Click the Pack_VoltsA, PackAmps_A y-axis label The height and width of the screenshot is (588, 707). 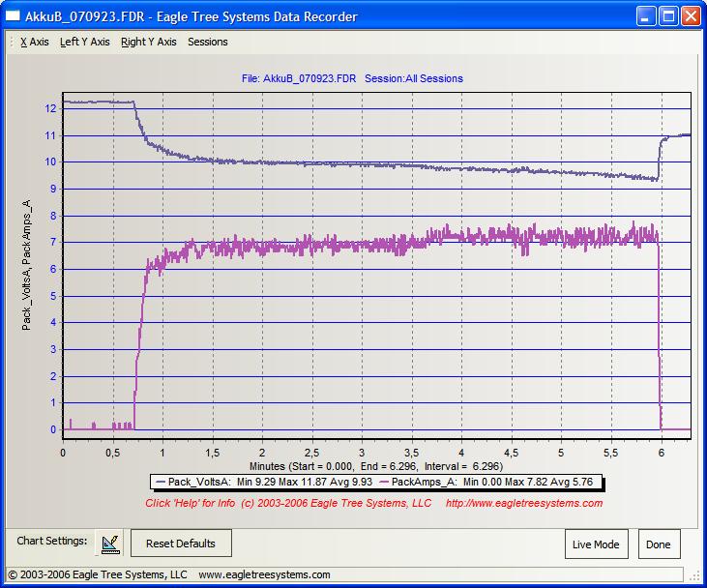pyautogui.click(x=27, y=265)
